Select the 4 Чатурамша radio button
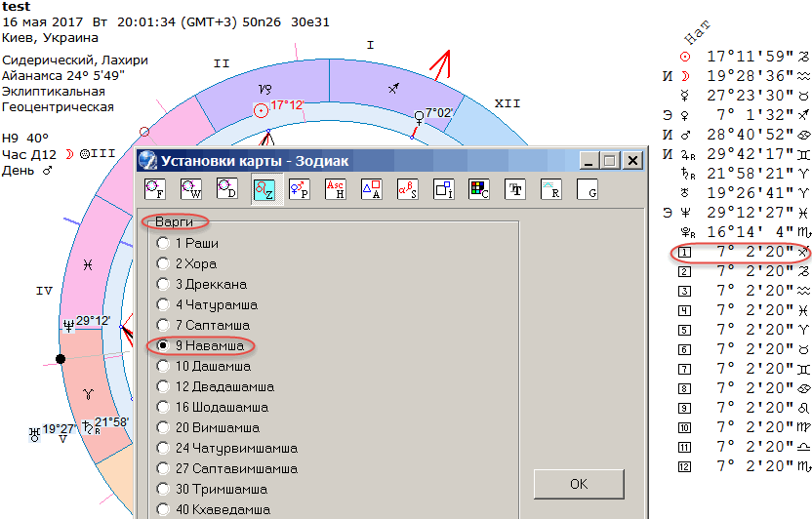This screenshot has height=519, width=812. click(163, 304)
